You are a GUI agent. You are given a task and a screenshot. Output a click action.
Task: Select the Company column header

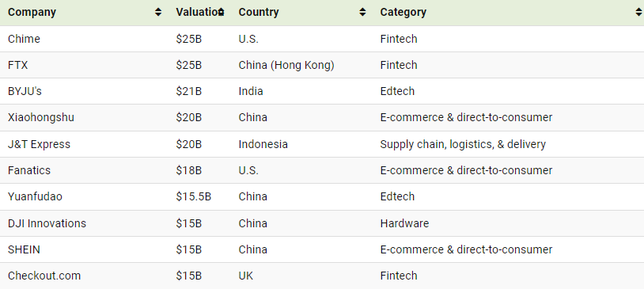tap(32, 13)
